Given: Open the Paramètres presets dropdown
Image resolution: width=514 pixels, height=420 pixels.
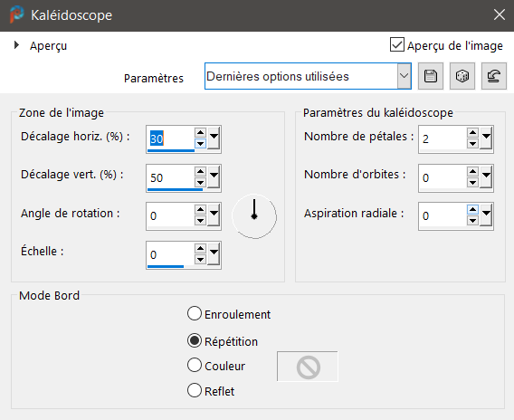Looking at the screenshot, I should pyautogui.click(x=405, y=76).
